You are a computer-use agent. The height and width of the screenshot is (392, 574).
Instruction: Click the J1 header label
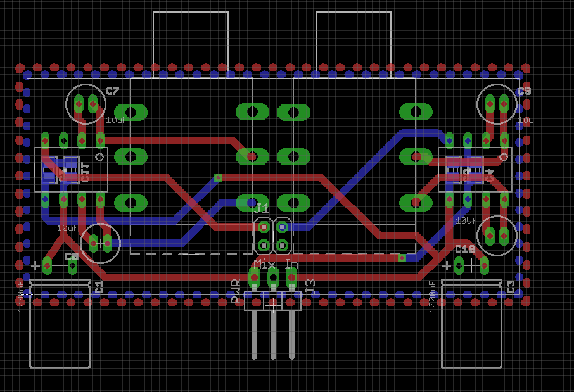pos(262,207)
